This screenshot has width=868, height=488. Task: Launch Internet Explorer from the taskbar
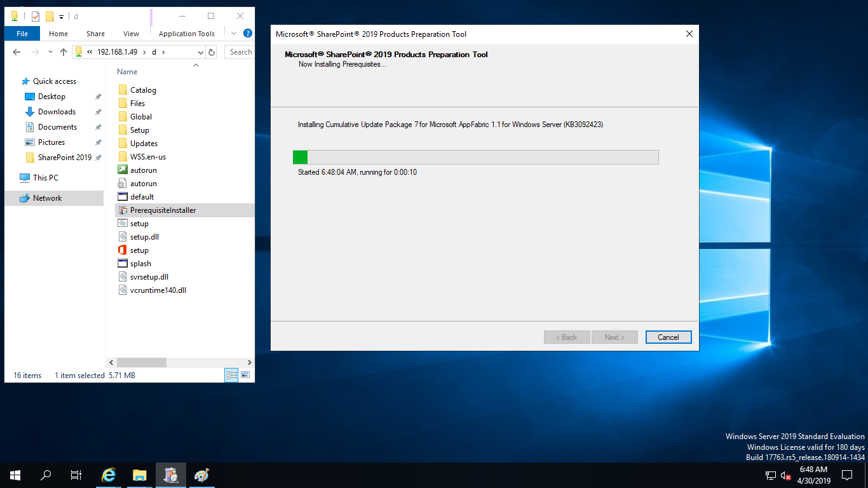pos(109,475)
